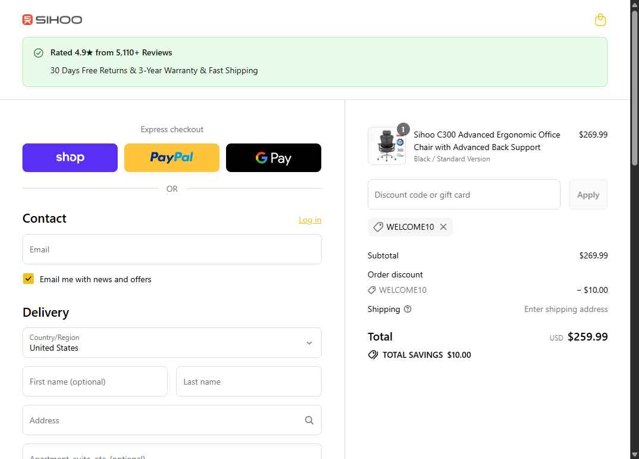The image size is (639, 459).
Task: Click 'TOTAL SAVINGS $10.00' text
Action: 427,355
